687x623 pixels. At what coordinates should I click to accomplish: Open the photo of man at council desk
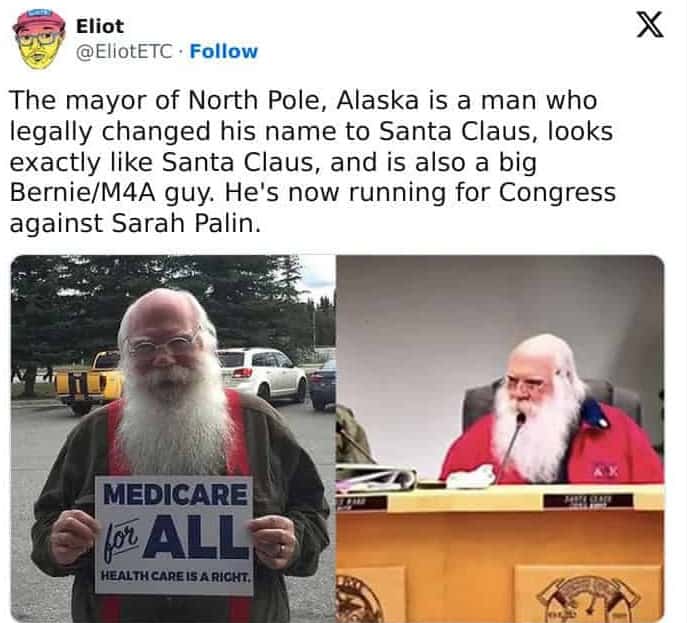click(x=500, y=438)
